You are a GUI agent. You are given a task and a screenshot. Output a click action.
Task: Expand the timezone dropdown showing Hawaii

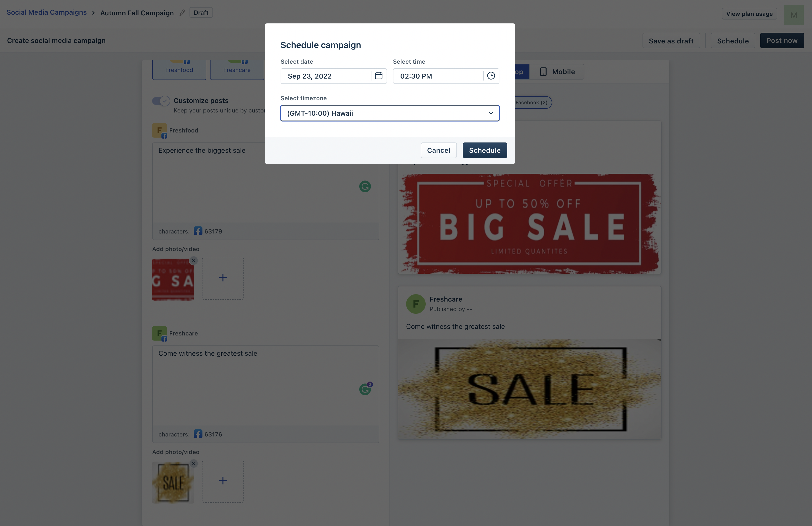(390, 113)
